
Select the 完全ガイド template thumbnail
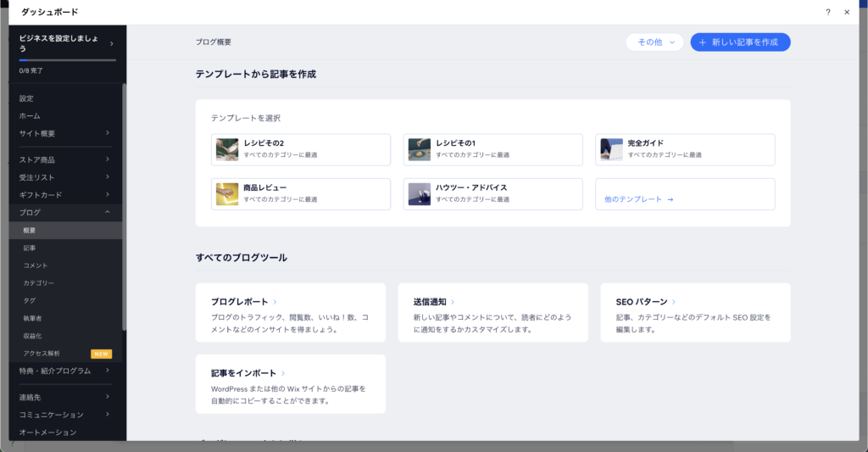612,149
